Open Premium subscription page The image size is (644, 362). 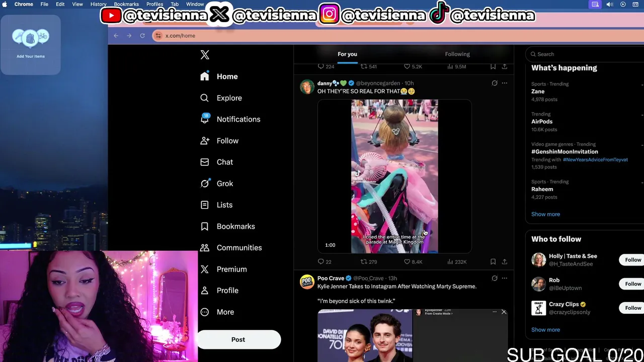tap(223, 269)
